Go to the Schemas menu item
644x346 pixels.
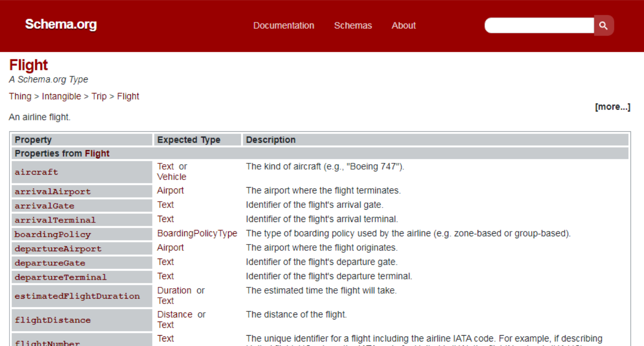(353, 26)
